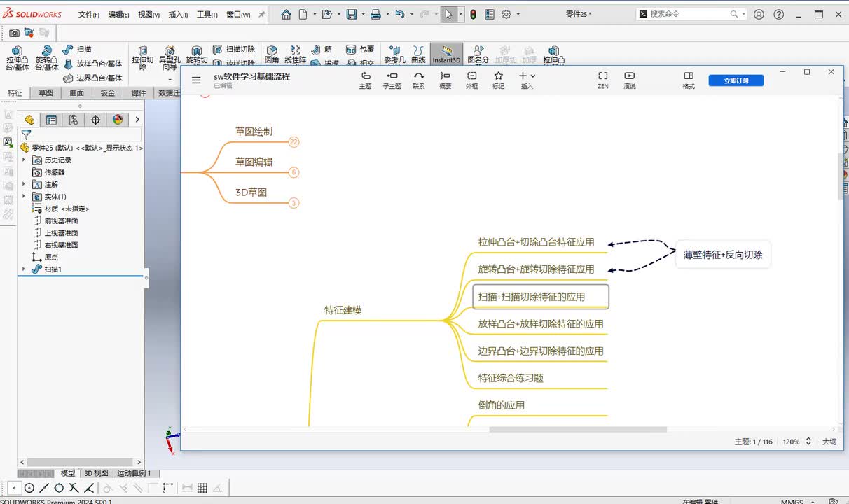This screenshot has height=504, width=849.
Task: Click the Rebuild traffic light icon
Action: 473,14
